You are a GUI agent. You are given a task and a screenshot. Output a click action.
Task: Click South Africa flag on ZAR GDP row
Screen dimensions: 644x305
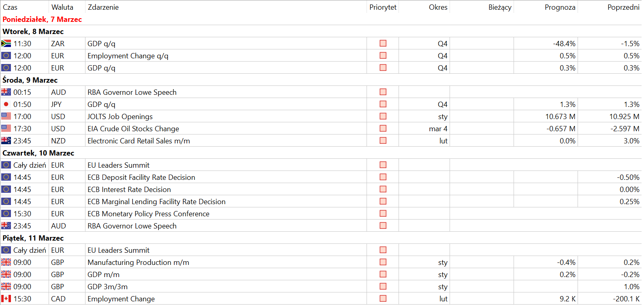(x=6, y=43)
